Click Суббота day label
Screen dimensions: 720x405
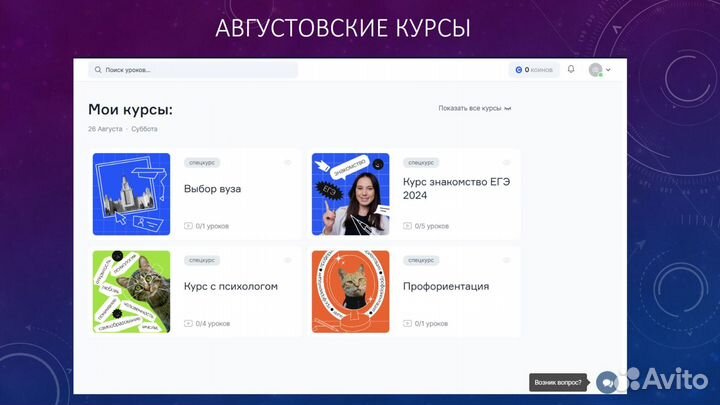(x=144, y=129)
